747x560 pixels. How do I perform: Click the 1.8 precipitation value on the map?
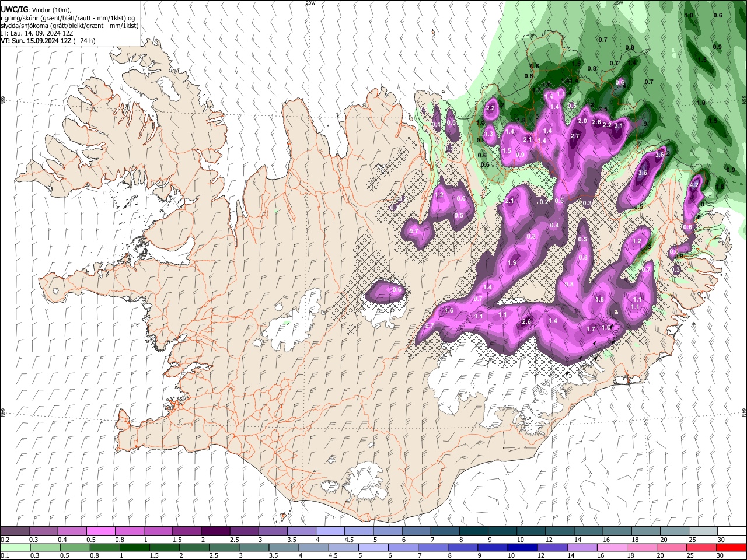coord(599,299)
